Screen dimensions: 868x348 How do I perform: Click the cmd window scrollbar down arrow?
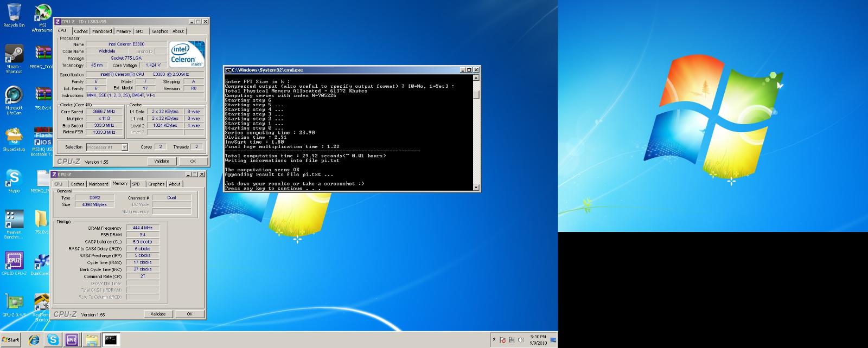[476, 188]
